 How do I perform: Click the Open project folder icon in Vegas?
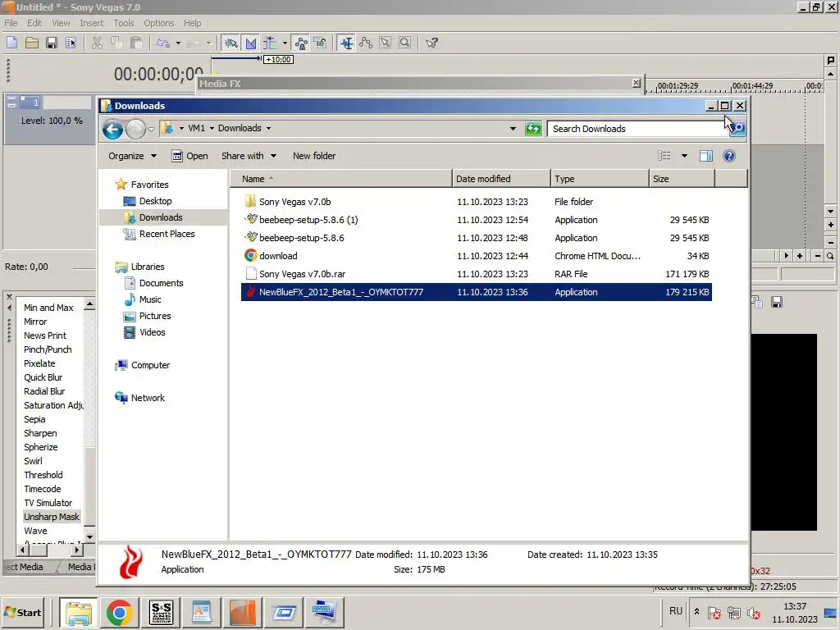point(32,43)
